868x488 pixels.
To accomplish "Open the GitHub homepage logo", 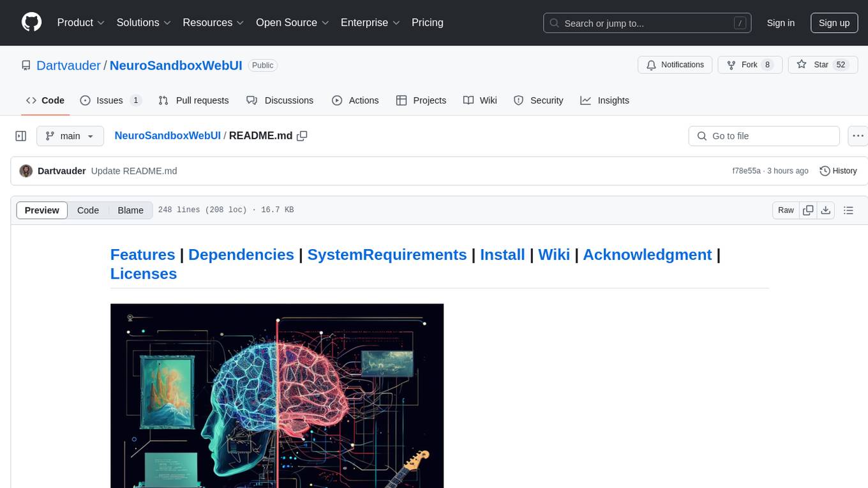I will click(31, 22).
